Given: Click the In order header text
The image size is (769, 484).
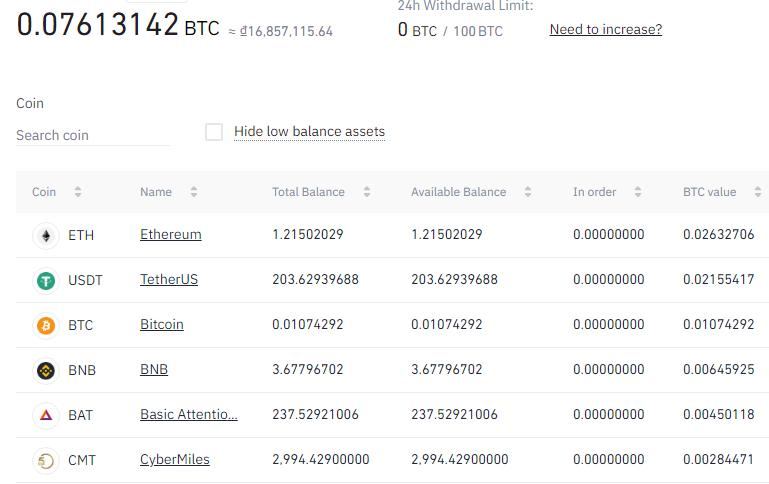Looking at the screenshot, I should [x=594, y=192].
